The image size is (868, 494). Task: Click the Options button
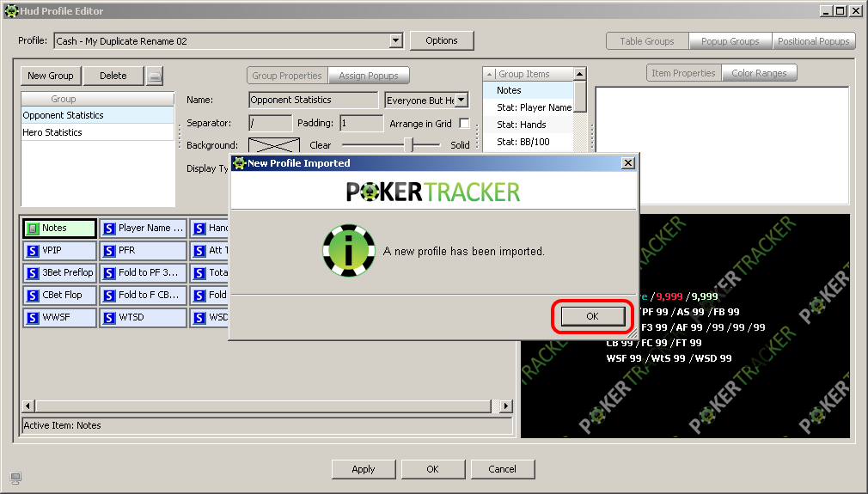pos(442,40)
